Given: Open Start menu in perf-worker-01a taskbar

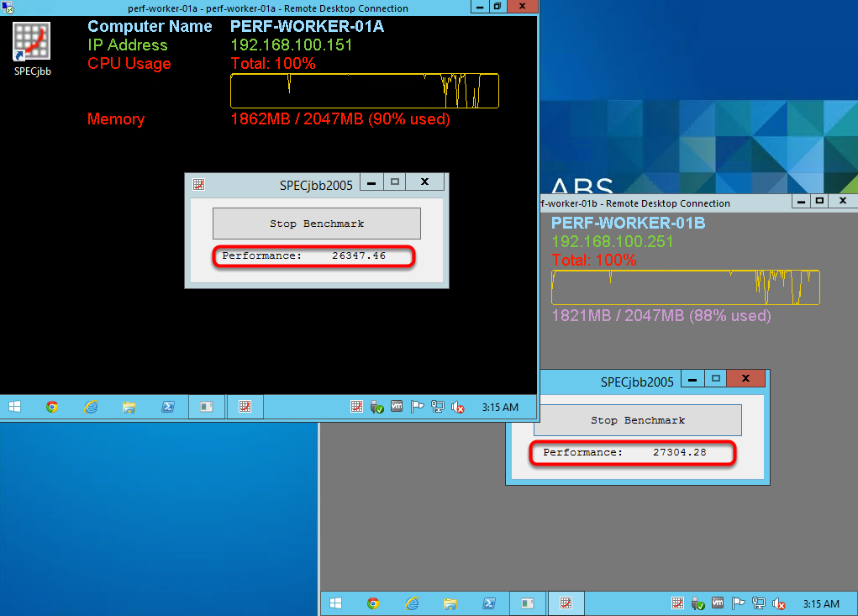Looking at the screenshot, I should tap(15, 407).
